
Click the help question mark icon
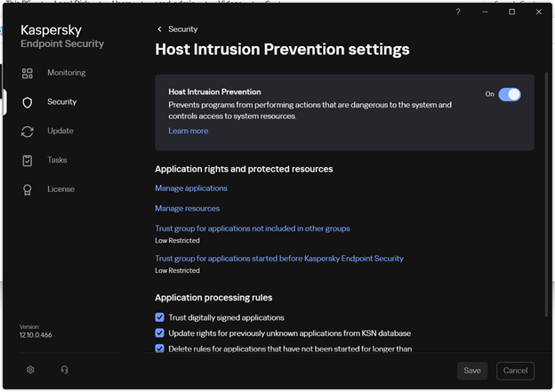(458, 12)
